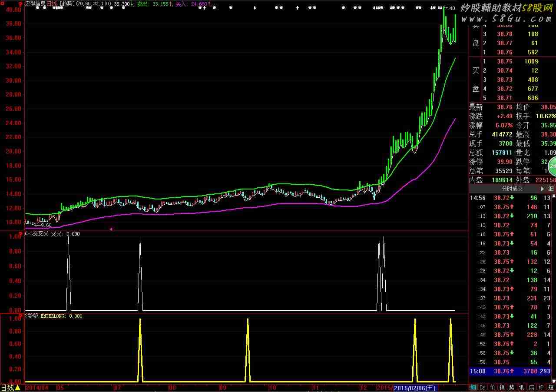The width and height of the screenshot is (556, 392).
Task: Click the 2014/04 label on the time axis
Action: (37, 388)
